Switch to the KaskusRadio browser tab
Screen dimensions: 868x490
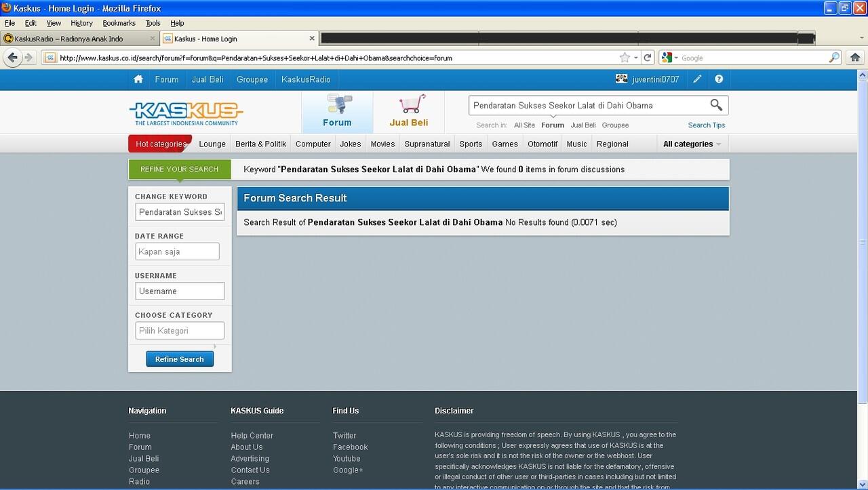coord(80,39)
